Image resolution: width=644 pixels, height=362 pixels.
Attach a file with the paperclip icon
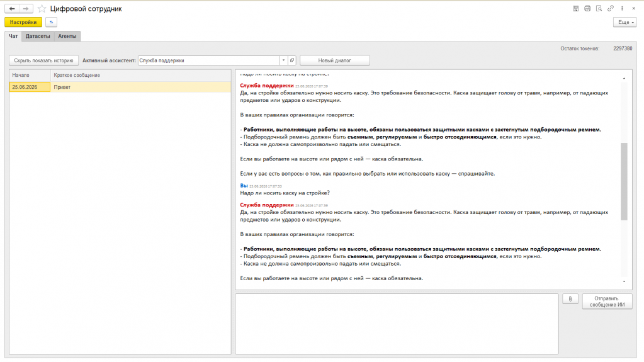coord(570,298)
